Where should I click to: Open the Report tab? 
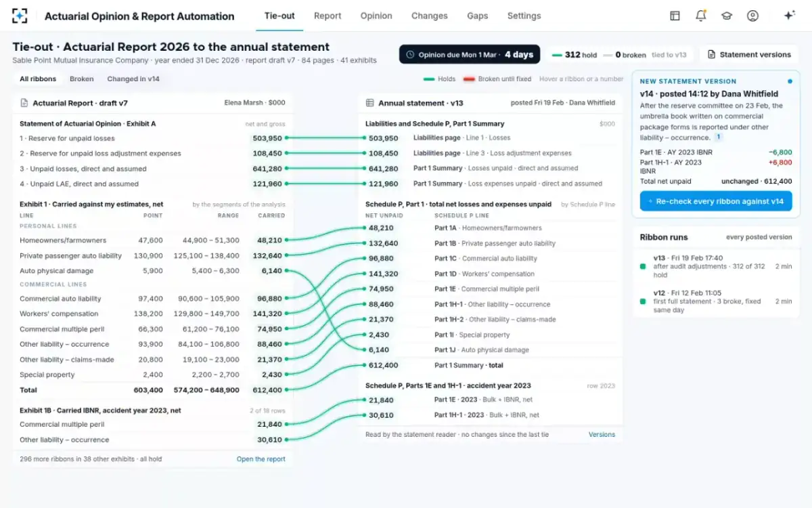tap(328, 16)
